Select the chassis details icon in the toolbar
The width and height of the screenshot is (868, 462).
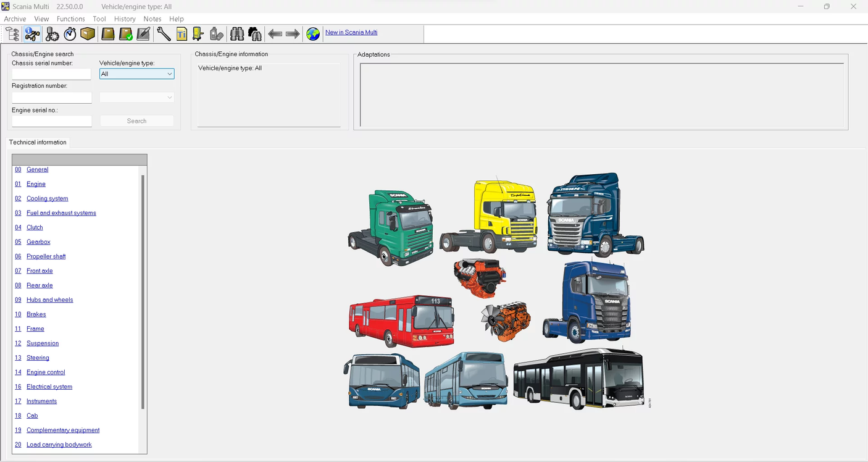click(x=32, y=33)
